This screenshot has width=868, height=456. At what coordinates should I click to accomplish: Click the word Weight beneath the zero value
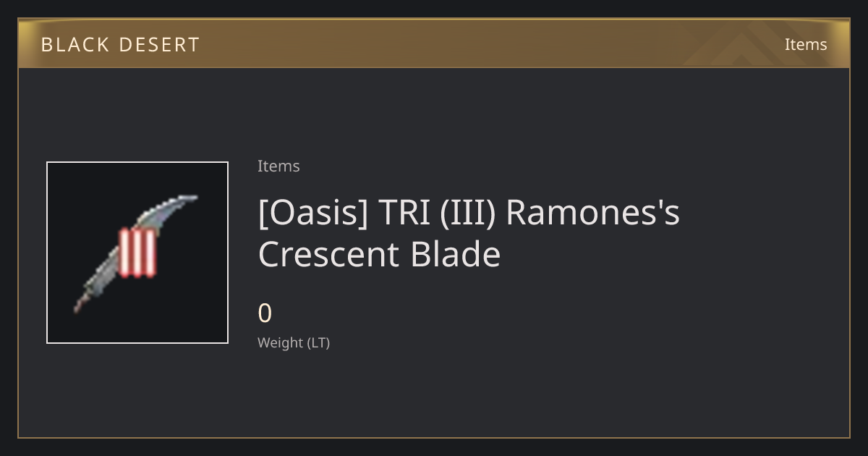pos(281,343)
